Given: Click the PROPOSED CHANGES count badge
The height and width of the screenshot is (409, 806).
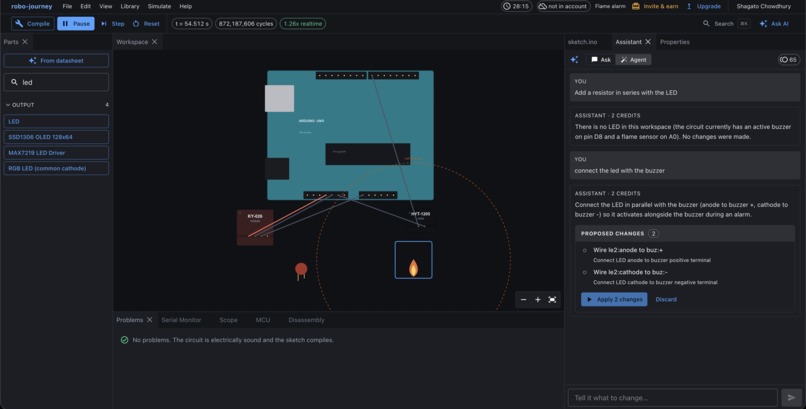Looking at the screenshot, I should point(653,233).
